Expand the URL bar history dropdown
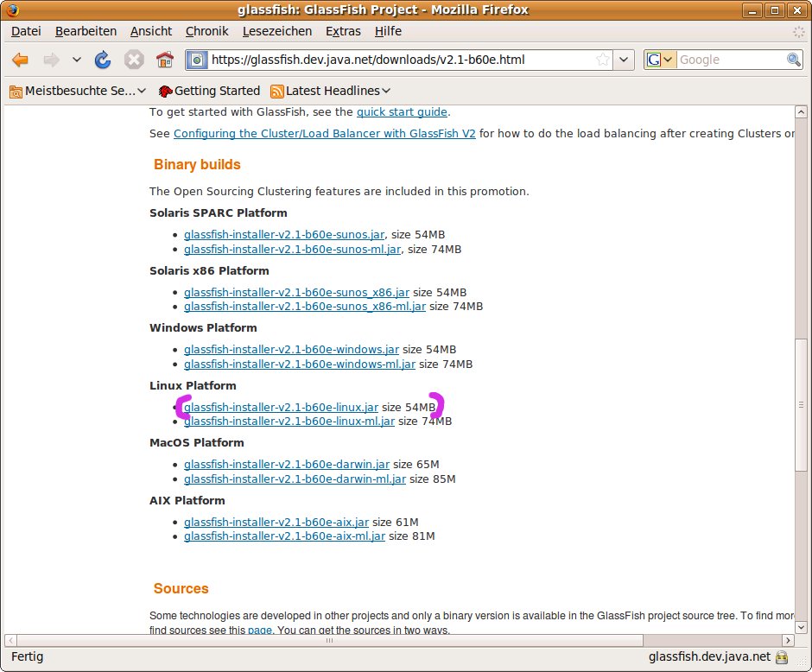The width and height of the screenshot is (812, 672). click(x=625, y=60)
